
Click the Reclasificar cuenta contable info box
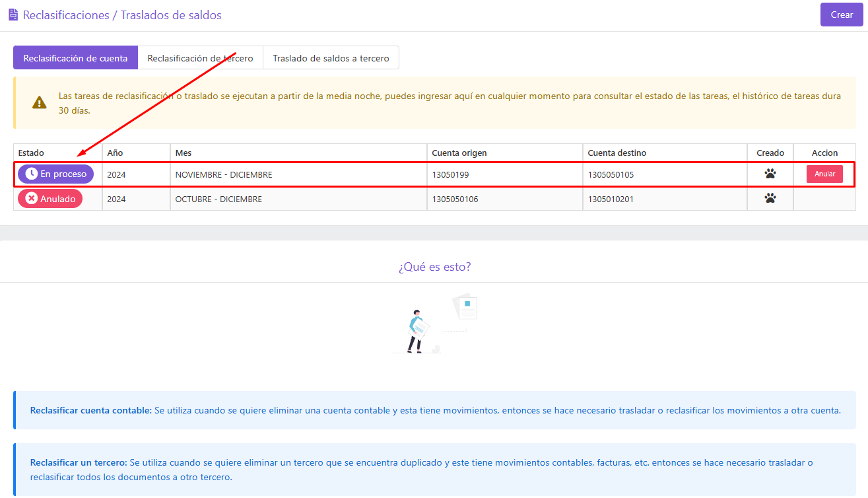coord(434,410)
